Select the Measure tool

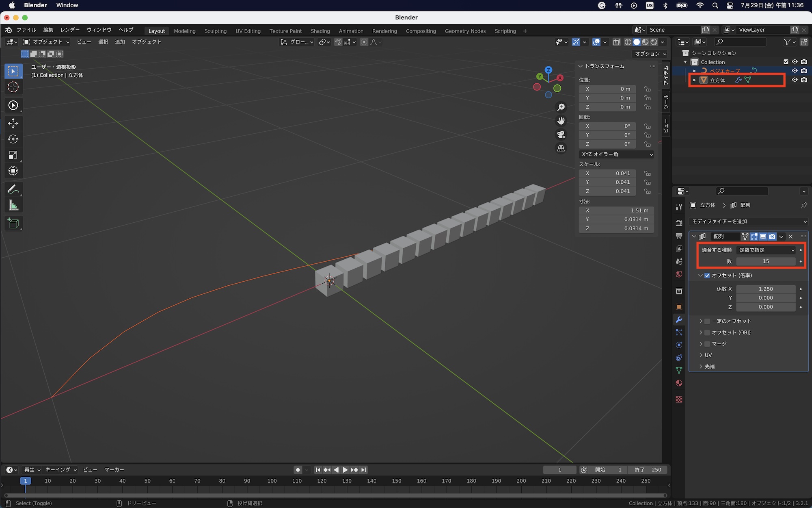(13, 206)
